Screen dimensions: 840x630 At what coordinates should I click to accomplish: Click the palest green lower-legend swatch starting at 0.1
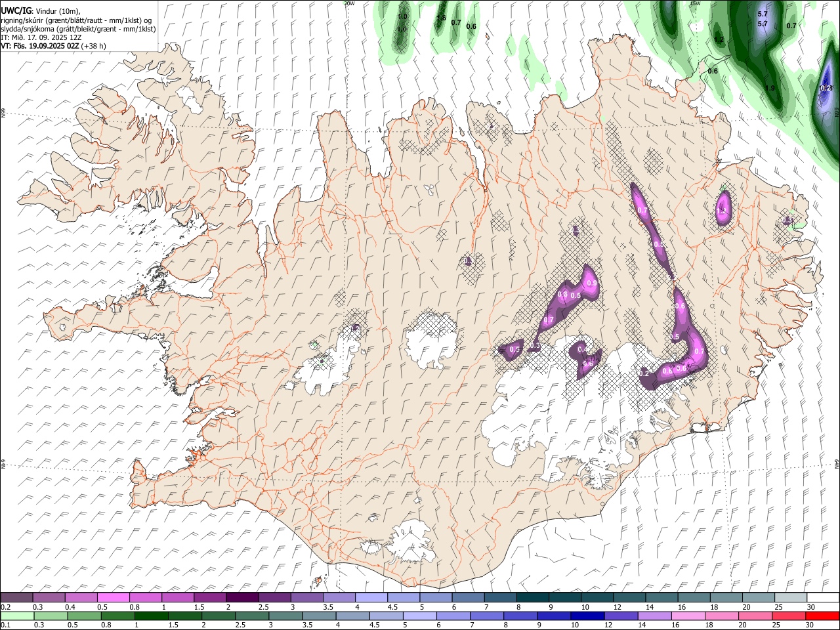pos(18,616)
